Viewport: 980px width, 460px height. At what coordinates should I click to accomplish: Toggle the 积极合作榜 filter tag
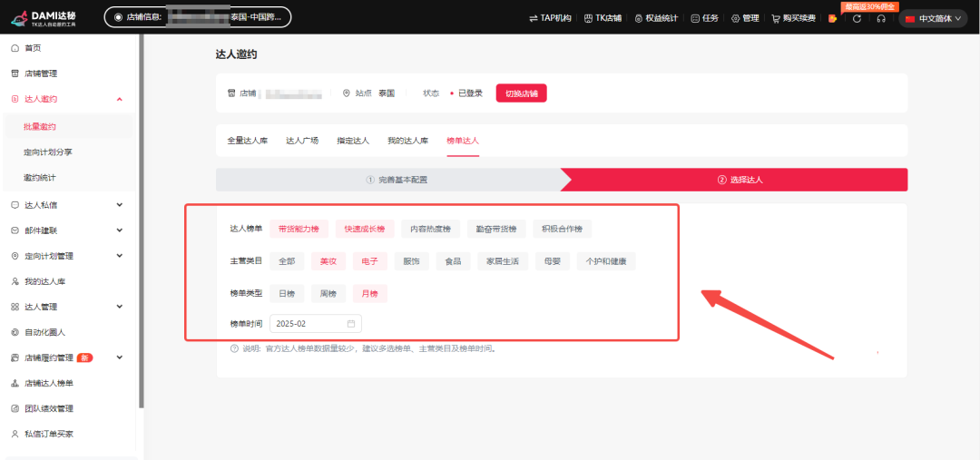pyautogui.click(x=563, y=229)
